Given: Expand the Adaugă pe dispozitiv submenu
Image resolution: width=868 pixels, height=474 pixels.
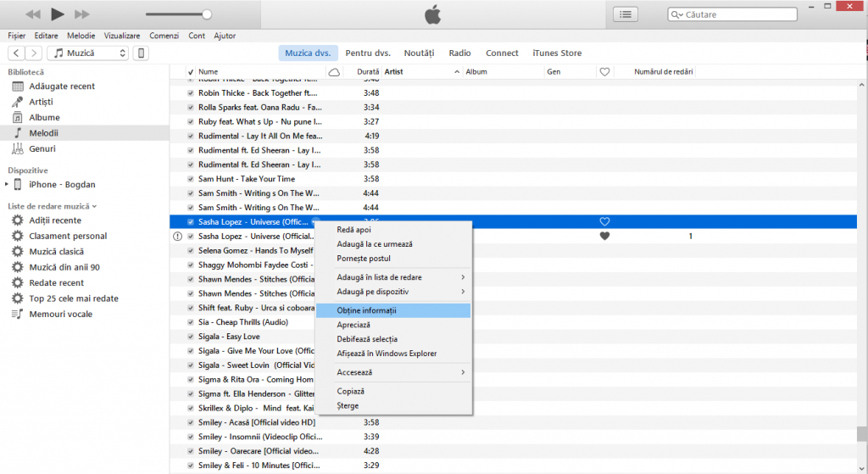Looking at the screenshot, I should pos(393,292).
